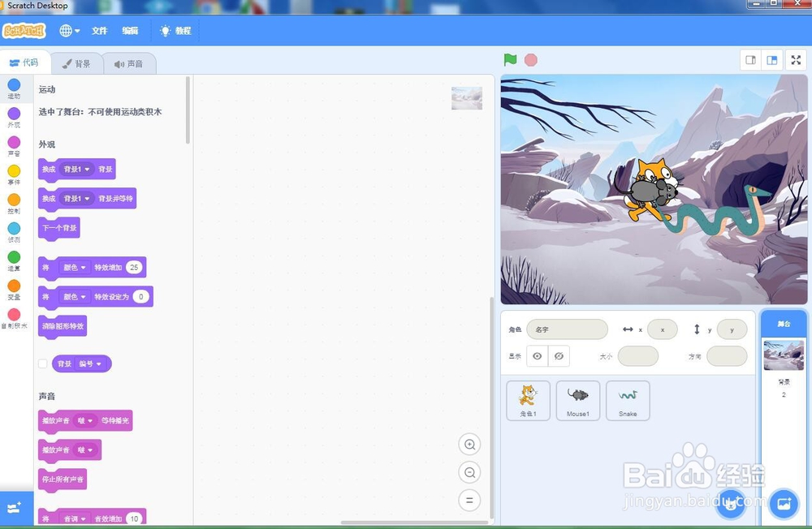Image resolution: width=812 pixels, height=529 pixels.
Task: Select the 角色1 cat sprite
Action: tap(529, 401)
